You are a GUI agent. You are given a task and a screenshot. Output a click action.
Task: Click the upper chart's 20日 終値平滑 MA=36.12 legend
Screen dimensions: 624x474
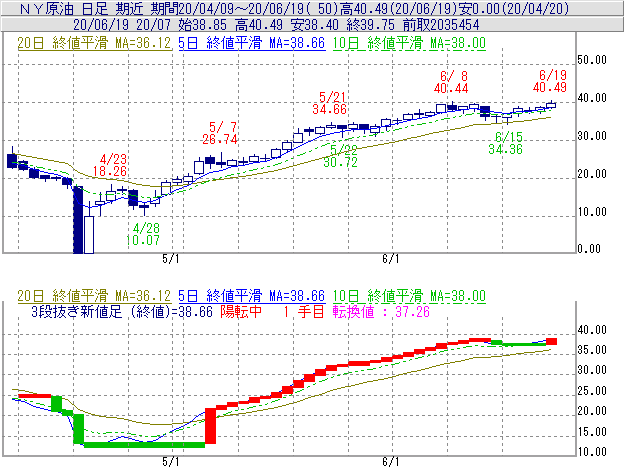coord(94,43)
